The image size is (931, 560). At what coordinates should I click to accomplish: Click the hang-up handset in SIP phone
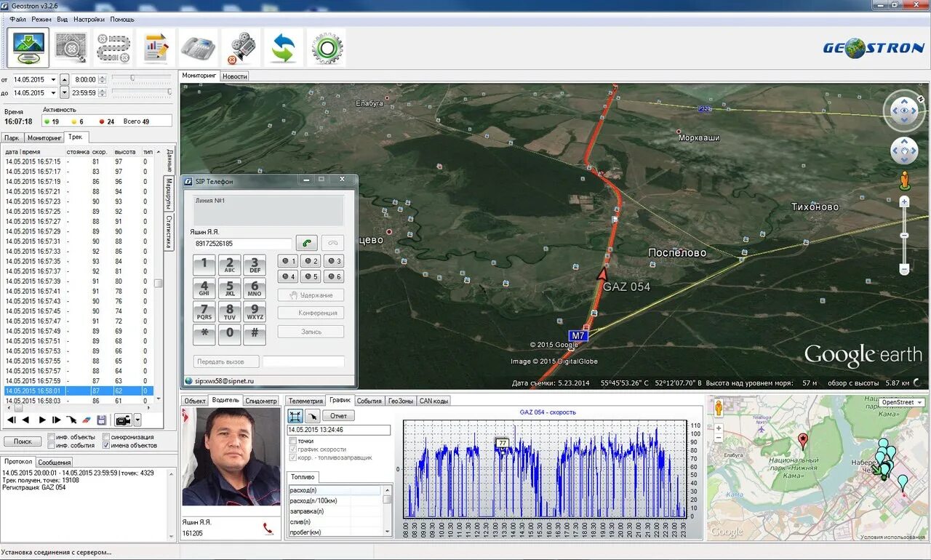pyautogui.click(x=332, y=244)
